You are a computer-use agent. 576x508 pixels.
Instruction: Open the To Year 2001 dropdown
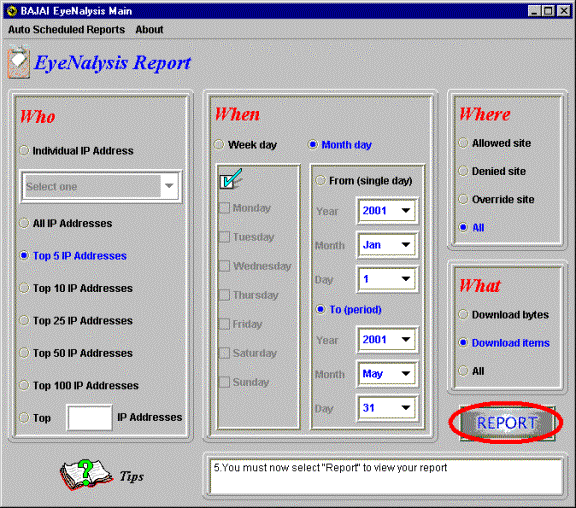pyautogui.click(x=387, y=339)
